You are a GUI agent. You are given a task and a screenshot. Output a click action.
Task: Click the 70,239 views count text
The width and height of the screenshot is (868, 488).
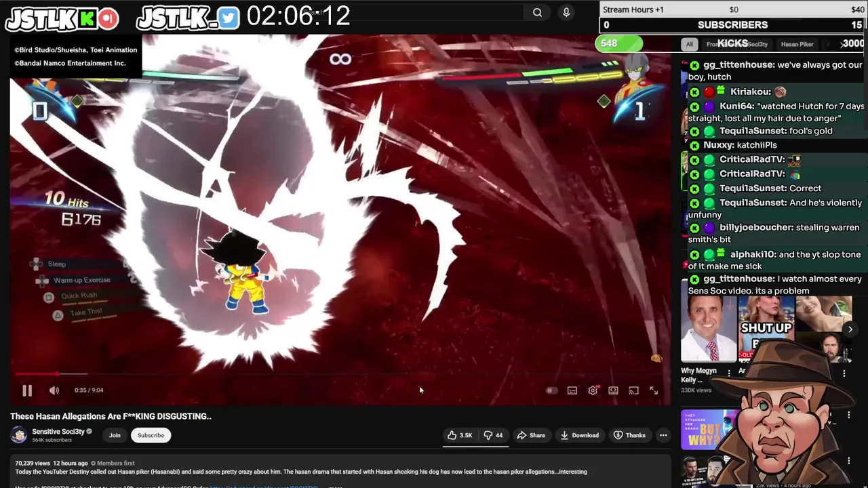[x=34, y=464]
